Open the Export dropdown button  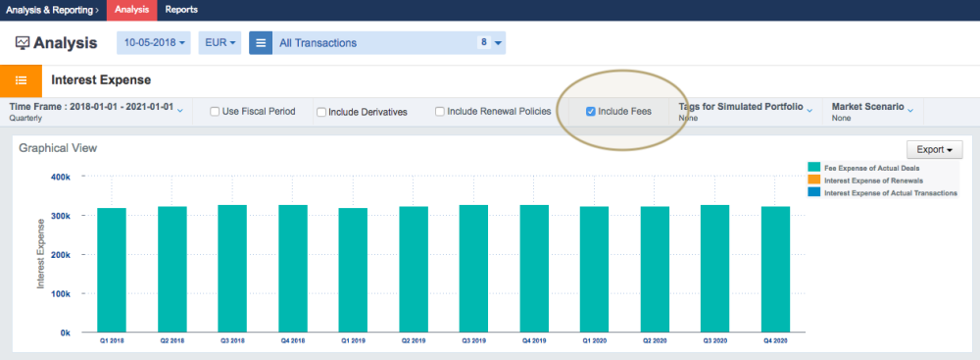coord(934,150)
